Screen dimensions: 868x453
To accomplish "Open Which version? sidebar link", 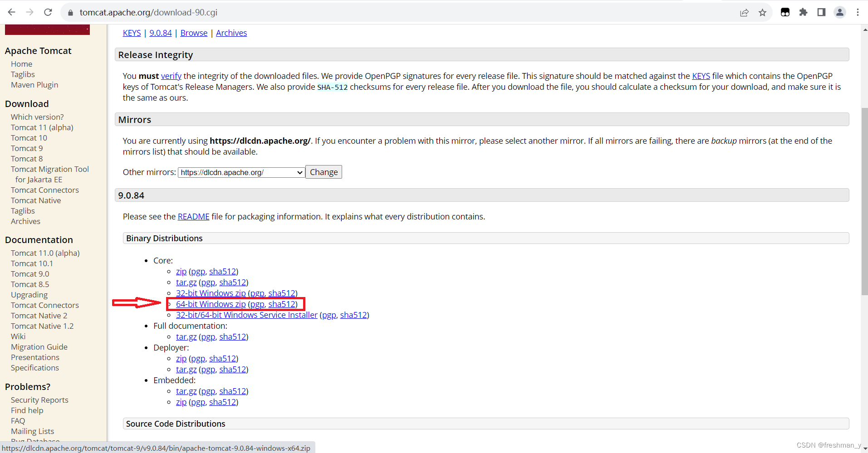I will (37, 117).
